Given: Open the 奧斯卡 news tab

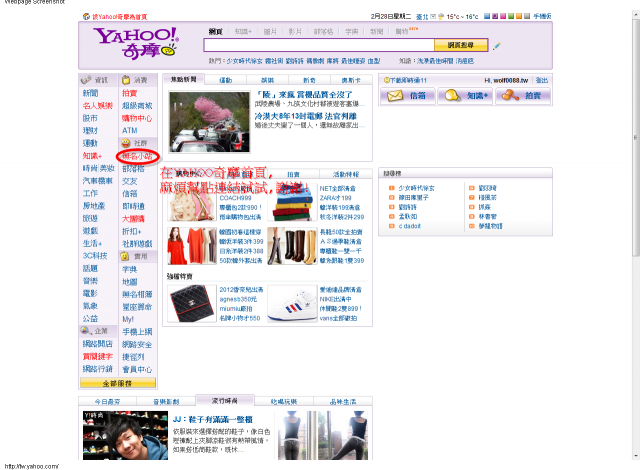Looking at the screenshot, I should pyautogui.click(x=351, y=80).
